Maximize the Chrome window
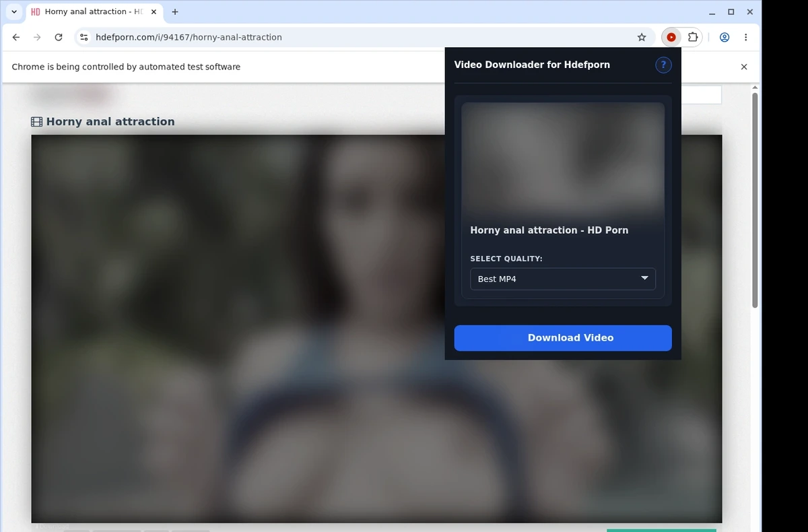 click(x=731, y=12)
